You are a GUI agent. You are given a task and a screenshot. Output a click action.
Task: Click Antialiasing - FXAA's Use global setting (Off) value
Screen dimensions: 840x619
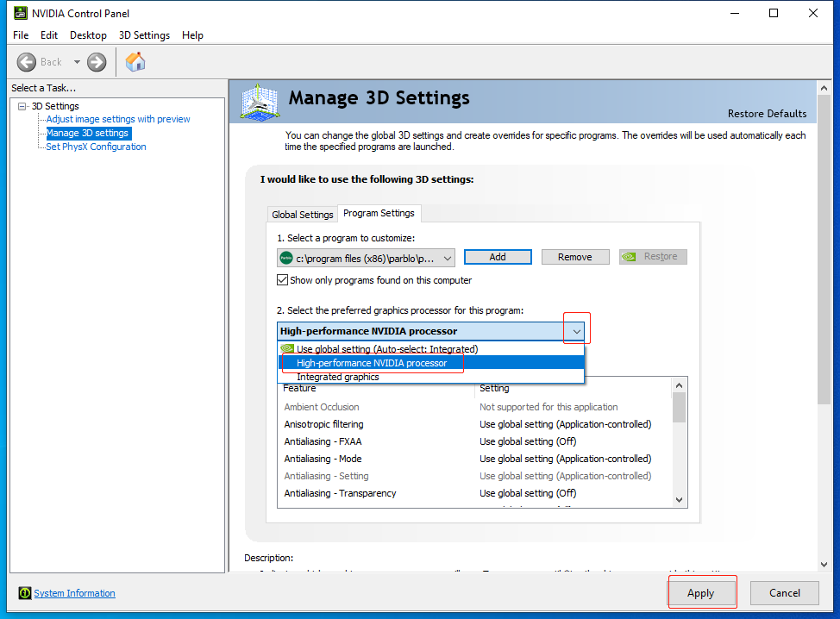click(528, 441)
